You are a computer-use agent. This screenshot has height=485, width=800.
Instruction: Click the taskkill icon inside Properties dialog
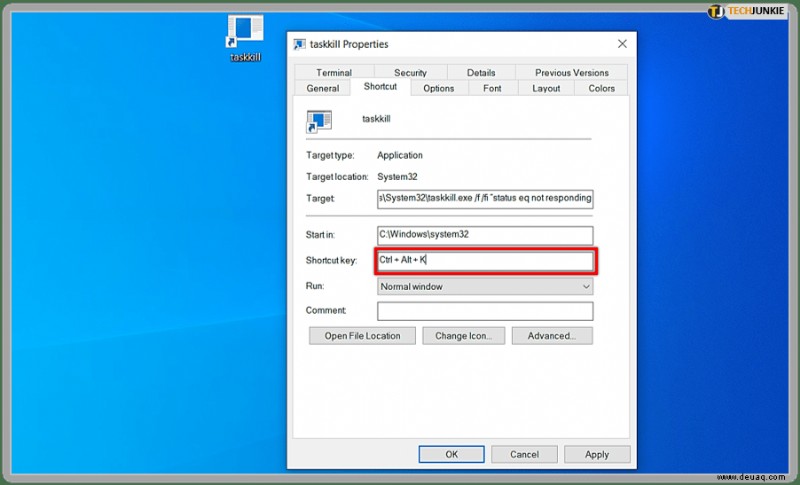click(x=319, y=121)
